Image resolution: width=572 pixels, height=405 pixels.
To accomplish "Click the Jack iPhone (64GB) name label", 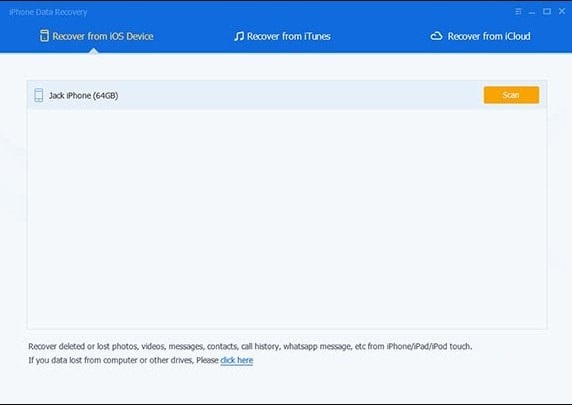I will click(84, 96).
